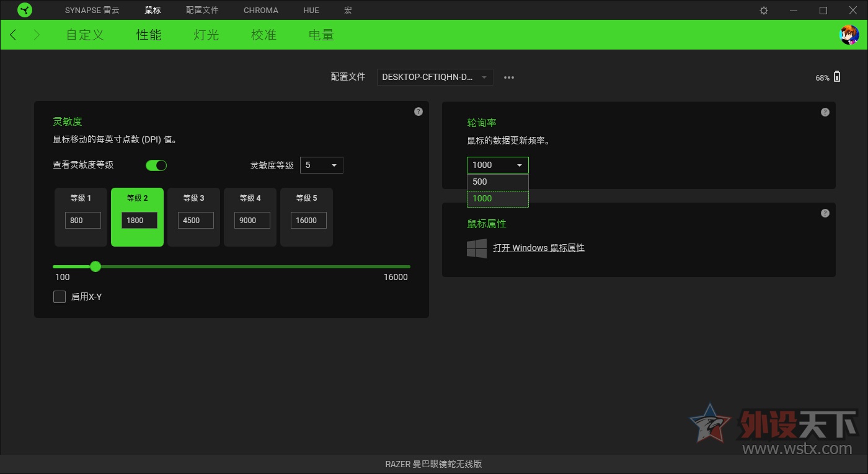
Task: Navigate back using the left arrow
Action: click(x=13, y=35)
